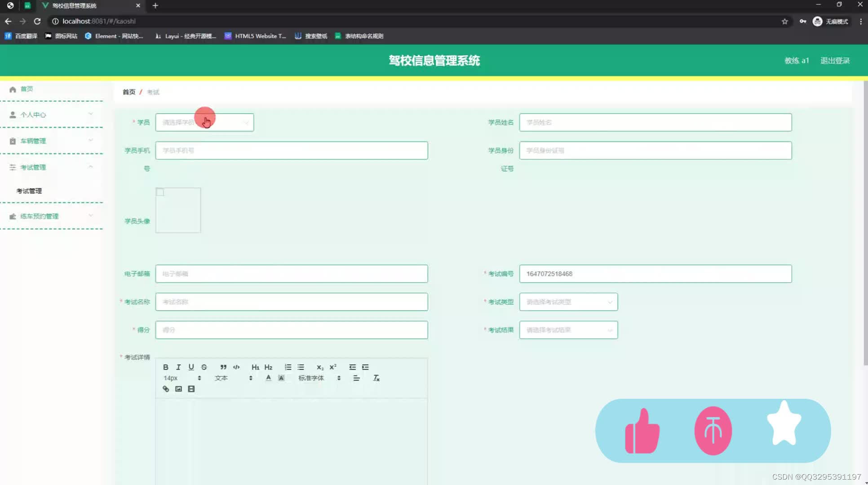The image size is (868, 485).
Task: Focus the 考试名称 input field
Action: 292,302
